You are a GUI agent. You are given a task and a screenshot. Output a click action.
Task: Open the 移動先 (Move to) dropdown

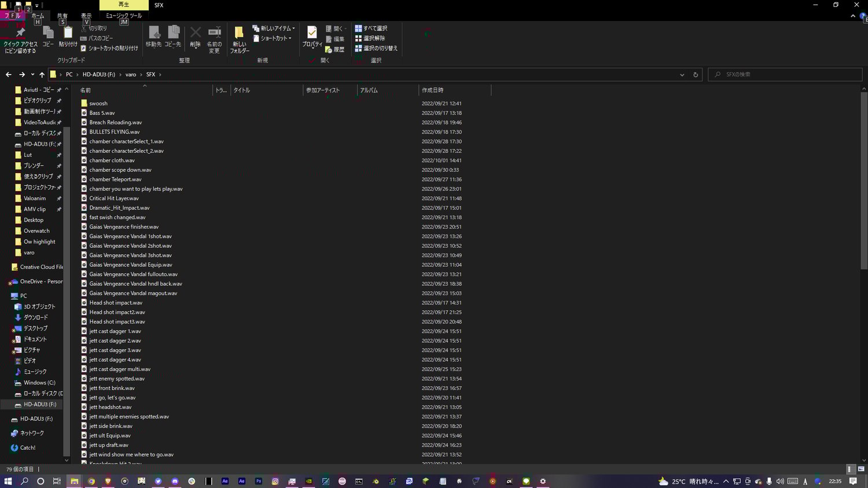(153, 36)
